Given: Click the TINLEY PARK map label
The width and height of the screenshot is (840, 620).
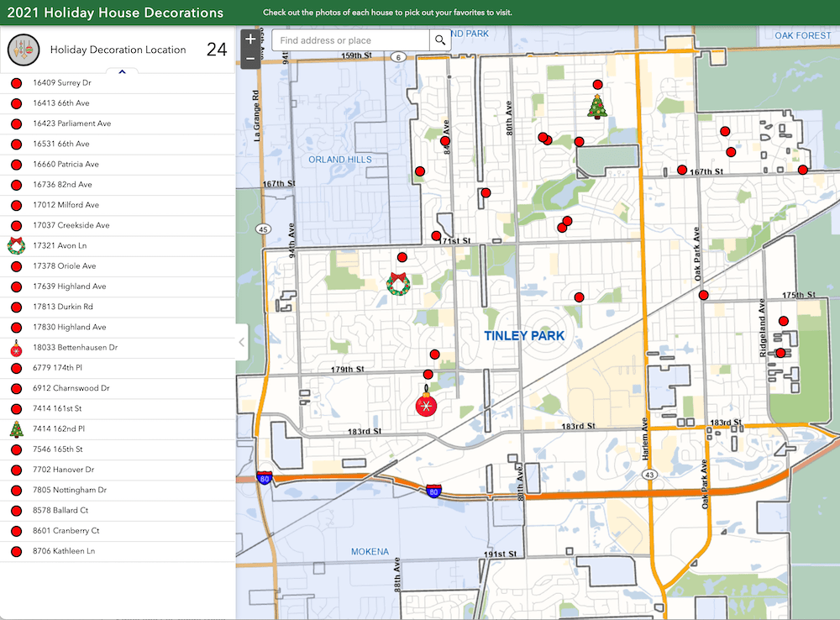Looking at the screenshot, I should [x=524, y=336].
